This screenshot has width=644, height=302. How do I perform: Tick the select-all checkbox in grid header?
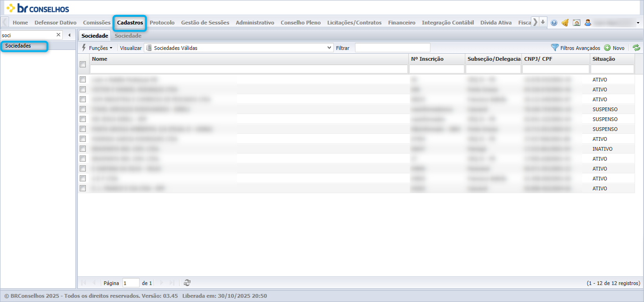[83, 64]
